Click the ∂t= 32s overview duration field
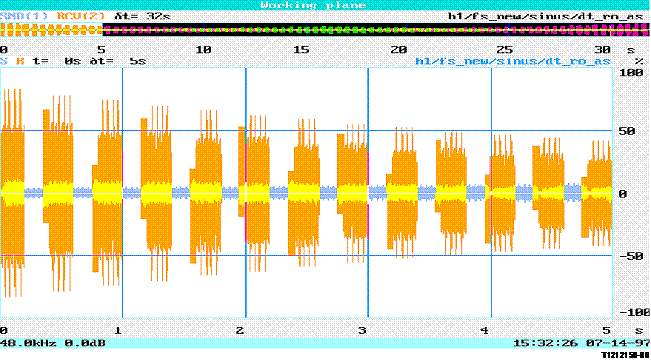The width and height of the screenshot is (651, 360). [142, 16]
